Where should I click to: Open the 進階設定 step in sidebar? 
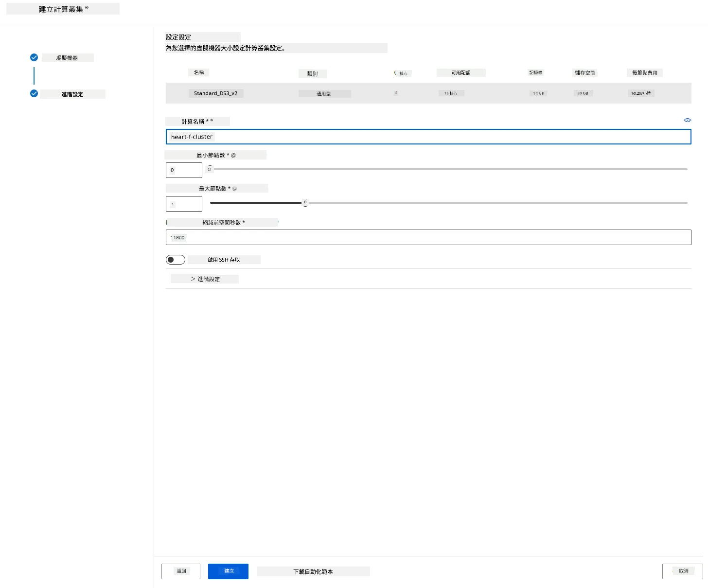[72, 94]
